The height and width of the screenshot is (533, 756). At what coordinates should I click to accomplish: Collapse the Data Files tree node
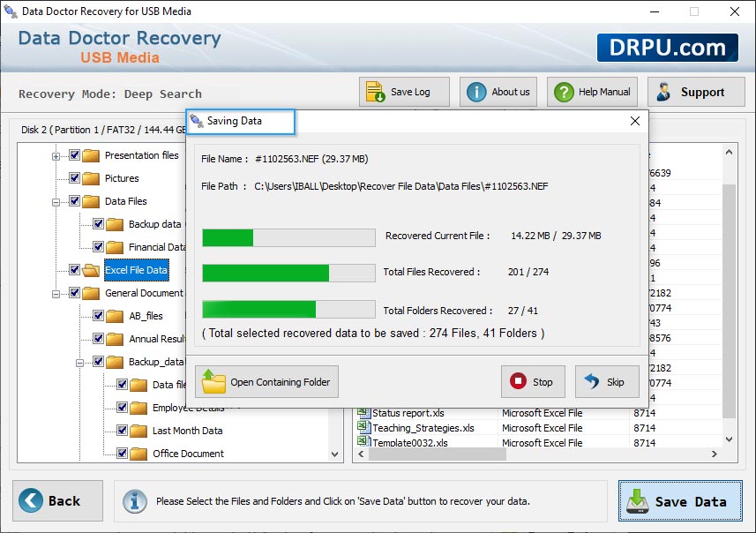[x=56, y=202]
